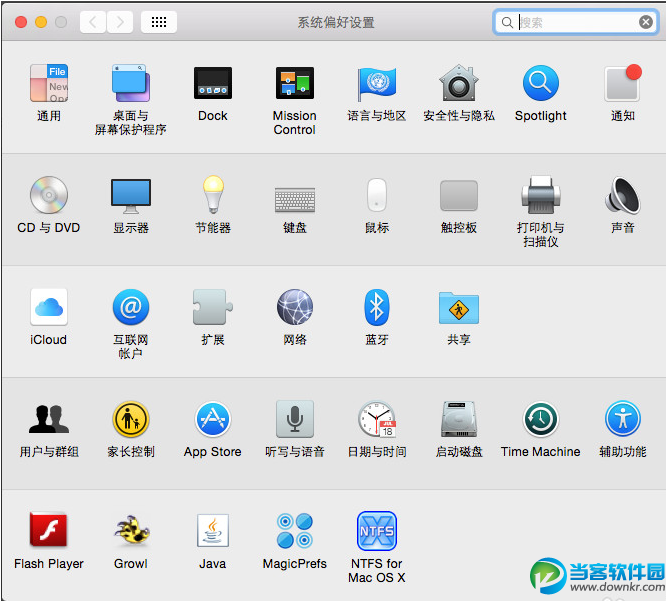The width and height of the screenshot is (666, 601).
Task: Click the back navigation arrow
Action: click(x=93, y=22)
